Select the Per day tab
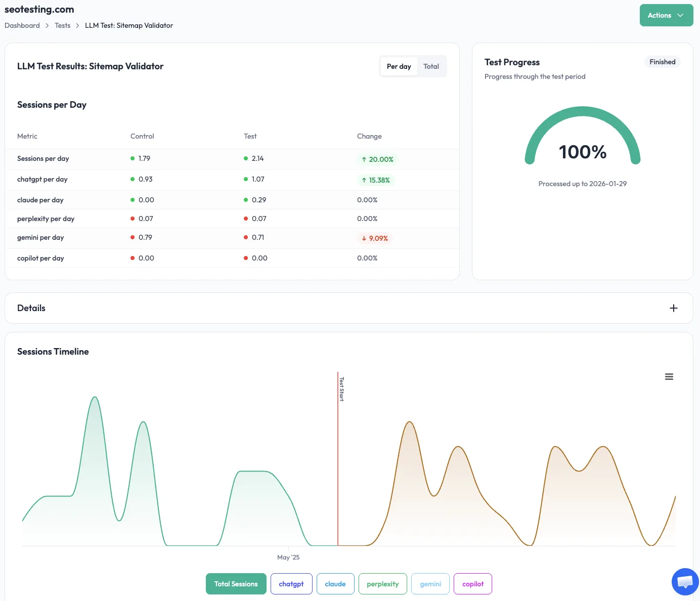This screenshot has width=700, height=601. coord(399,66)
